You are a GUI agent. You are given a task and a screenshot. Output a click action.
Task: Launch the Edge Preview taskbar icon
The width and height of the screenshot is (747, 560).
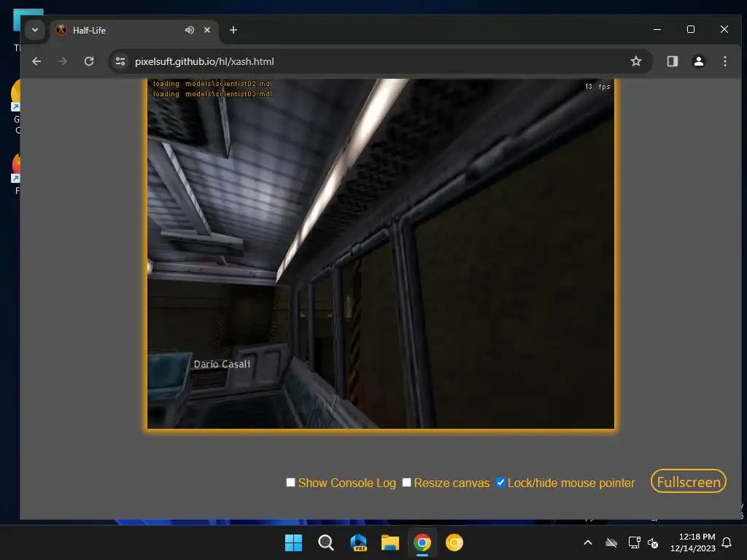pos(358,542)
